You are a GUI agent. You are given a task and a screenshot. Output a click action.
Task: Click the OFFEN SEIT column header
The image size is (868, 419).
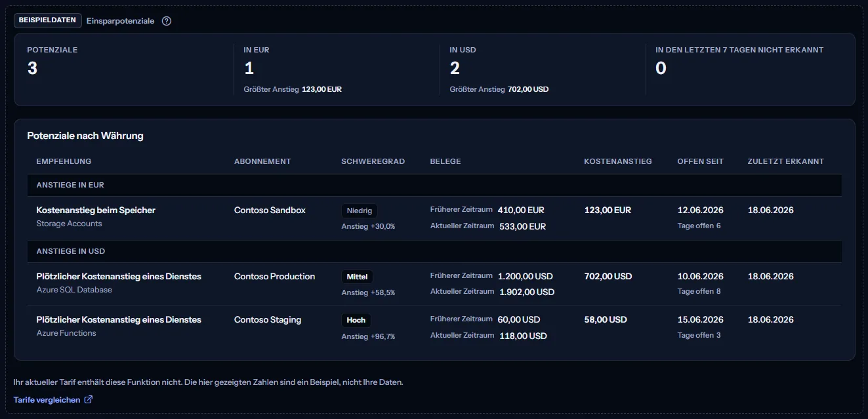[x=700, y=161]
